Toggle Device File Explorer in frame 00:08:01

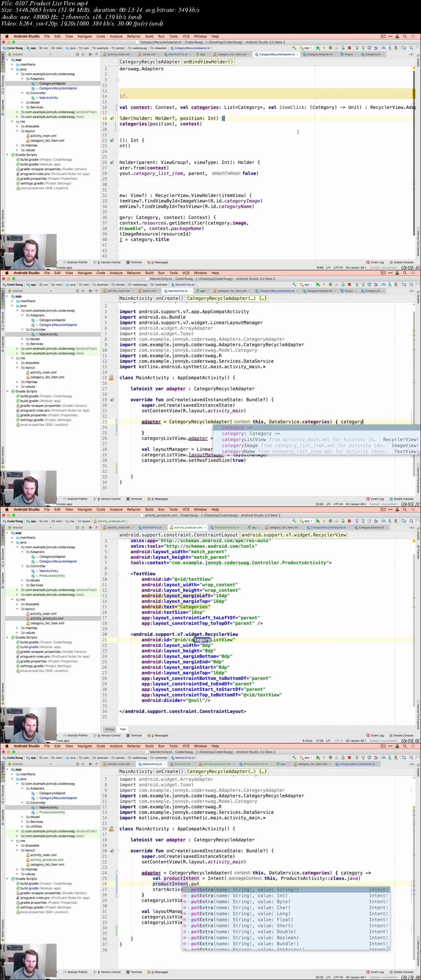click(418, 715)
